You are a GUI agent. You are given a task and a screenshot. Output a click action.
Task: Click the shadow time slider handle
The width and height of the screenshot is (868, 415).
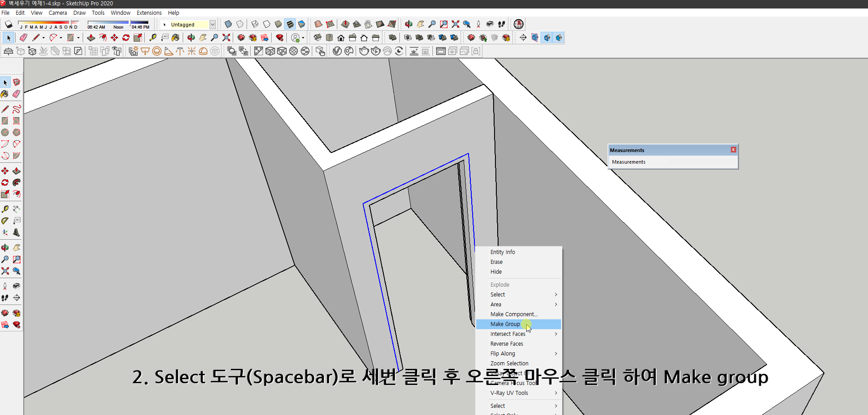click(x=130, y=23)
